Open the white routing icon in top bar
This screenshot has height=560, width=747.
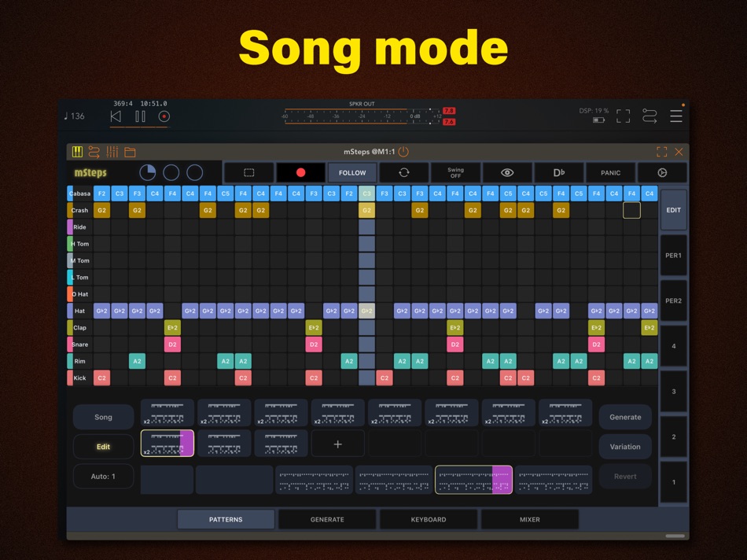pos(649,116)
